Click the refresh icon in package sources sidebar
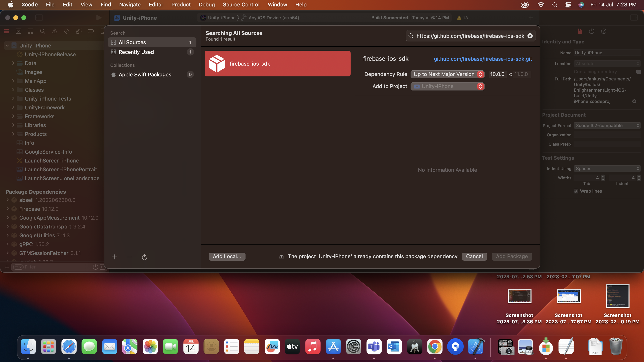The width and height of the screenshot is (644, 362). coord(144,257)
